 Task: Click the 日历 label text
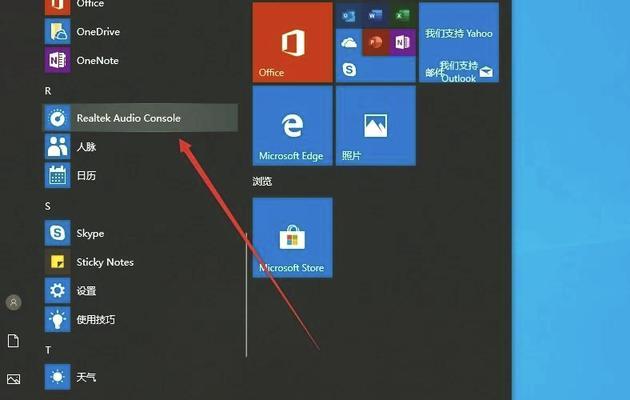point(86,176)
